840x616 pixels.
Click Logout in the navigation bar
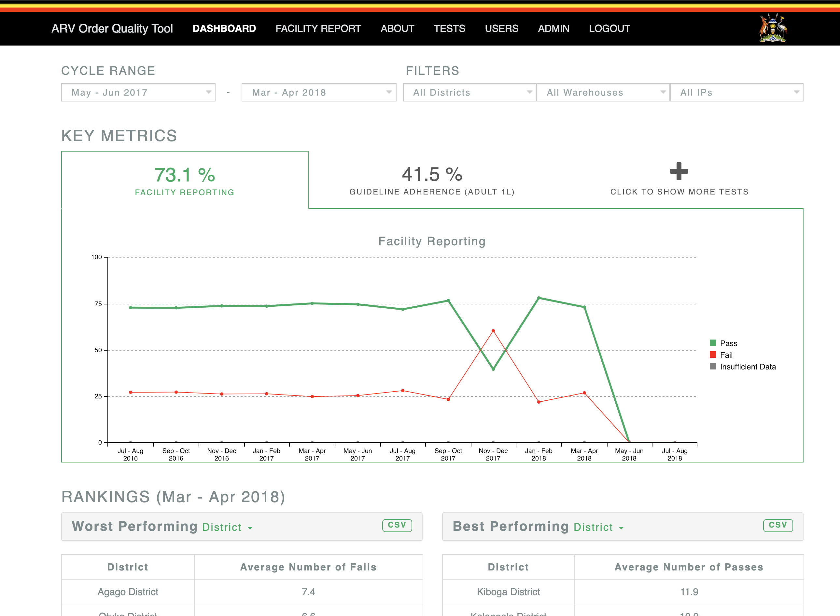tap(609, 29)
